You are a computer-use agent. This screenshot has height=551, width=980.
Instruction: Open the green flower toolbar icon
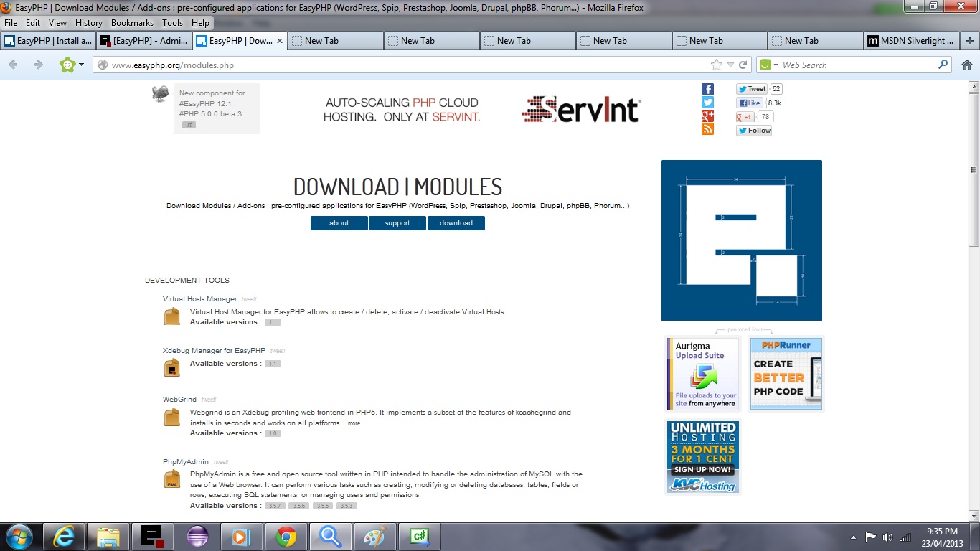67,65
